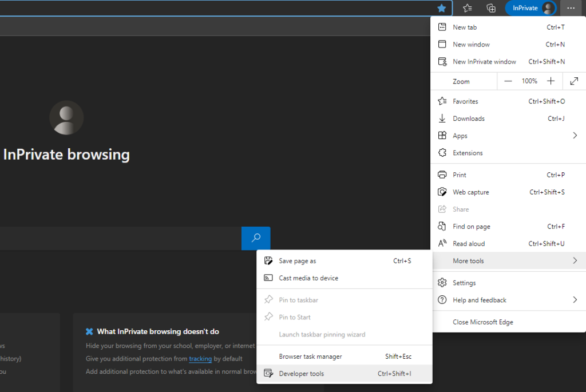This screenshot has height=392, width=586.
Task: Open Extensions from the menu
Action: click(x=509, y=152)
